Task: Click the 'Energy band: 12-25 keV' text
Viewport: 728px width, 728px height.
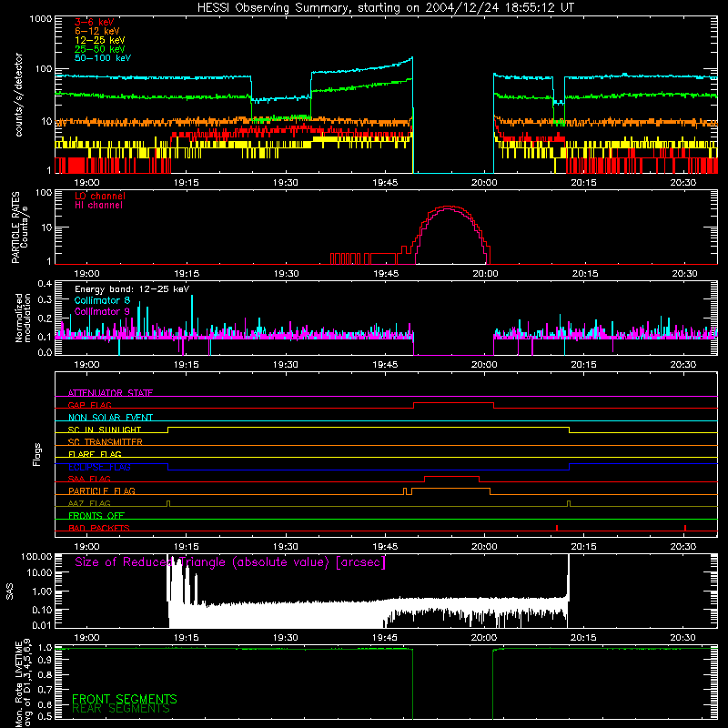Action: 132,289
